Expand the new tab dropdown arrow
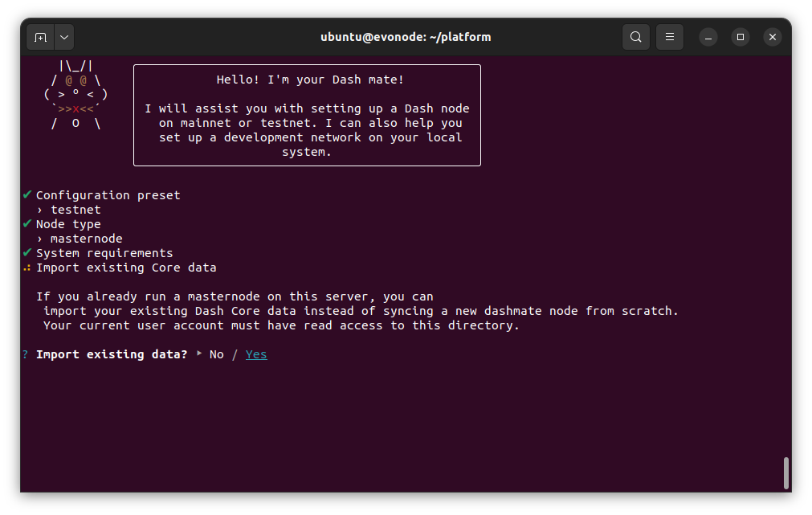This screenshot has height=515, width=812. (x=64, y=37)
